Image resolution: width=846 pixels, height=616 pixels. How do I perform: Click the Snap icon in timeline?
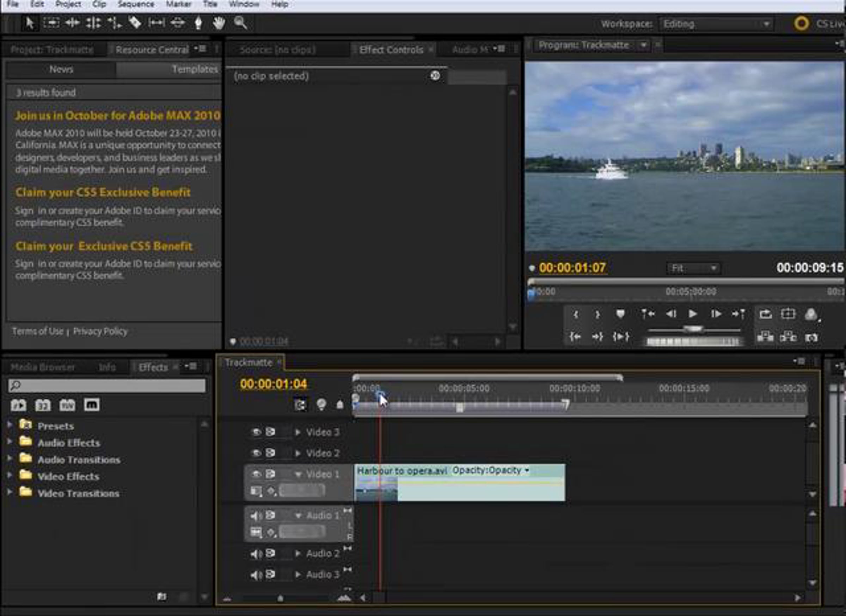pos(300,405)
